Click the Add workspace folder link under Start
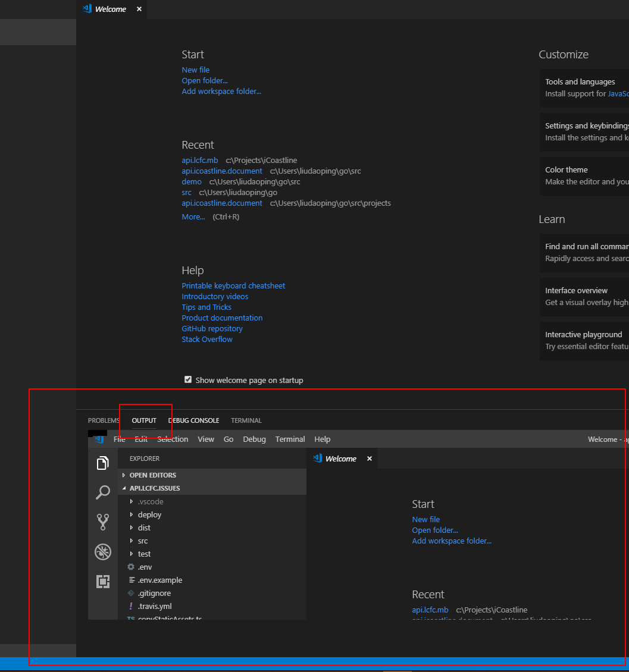 pyautogui.click(x=221, y=91)
